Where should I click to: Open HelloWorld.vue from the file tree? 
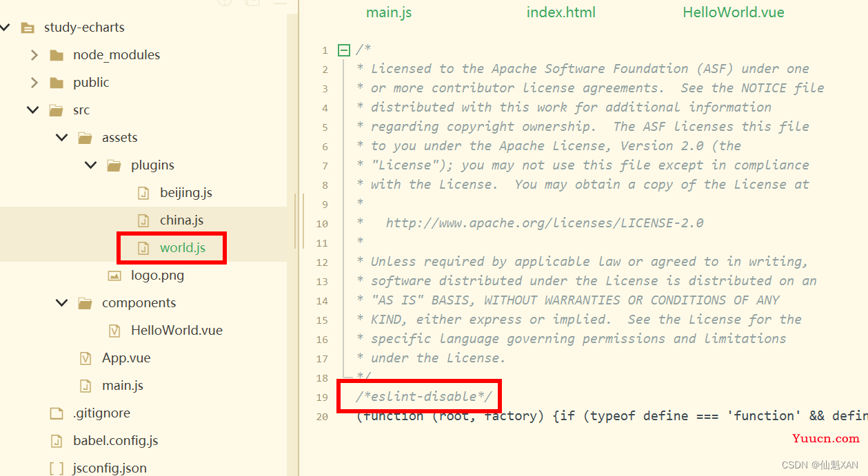(177, 331)
